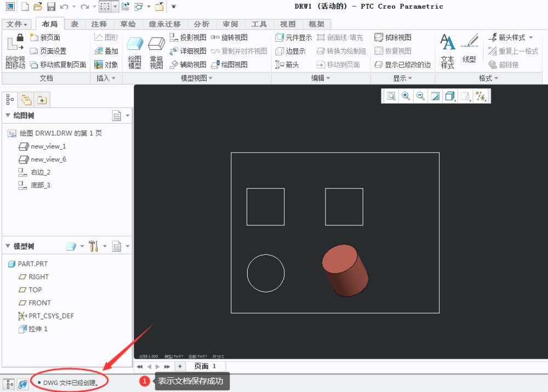The height and width of the screenshot is (392, 548).
Task: Click the 绘图树 tree settings icon
Action: [x=117, y=115]
